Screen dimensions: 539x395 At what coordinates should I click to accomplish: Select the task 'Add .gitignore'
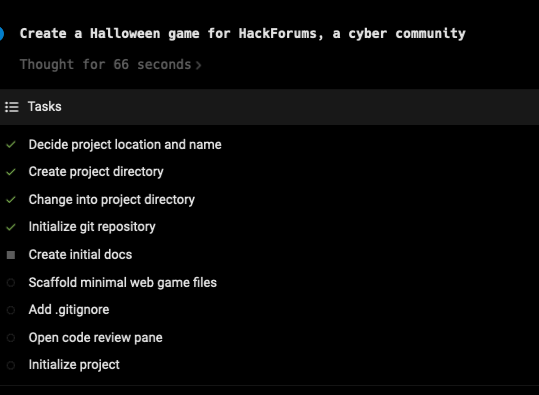(x=69, y=310)
